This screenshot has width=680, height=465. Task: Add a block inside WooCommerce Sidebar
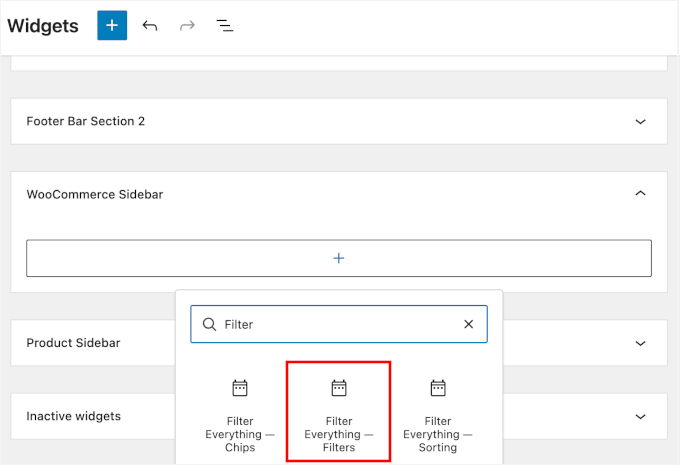339,258
